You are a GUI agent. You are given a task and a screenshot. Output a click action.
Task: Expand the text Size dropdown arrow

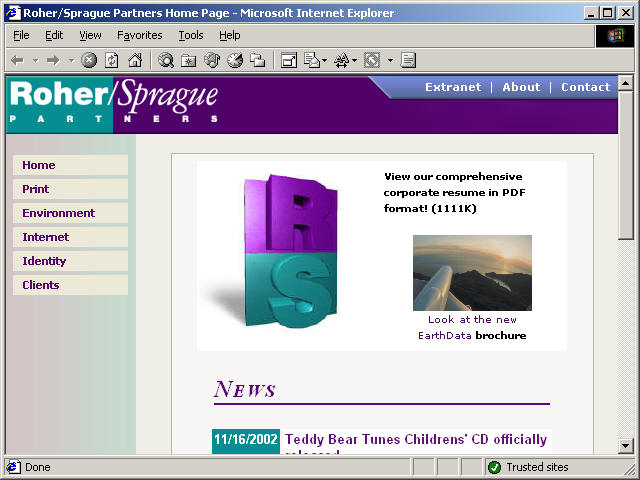tap(354, 61)
